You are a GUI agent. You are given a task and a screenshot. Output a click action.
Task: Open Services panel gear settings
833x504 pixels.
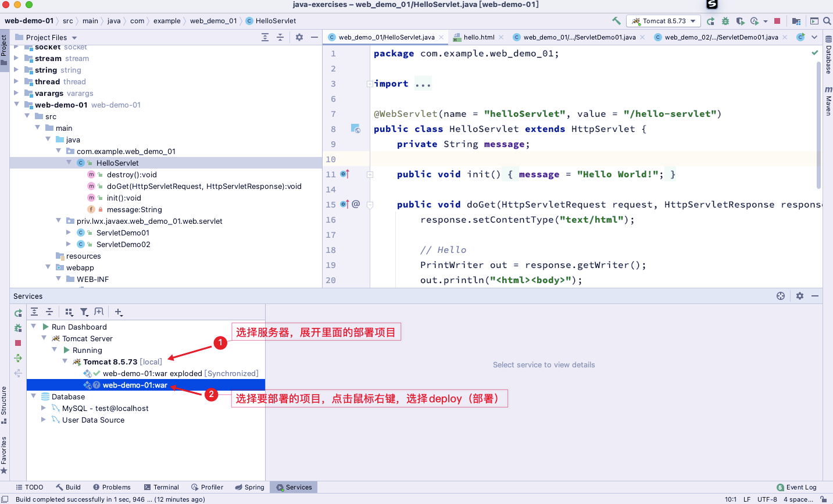click(x=800, y=296)
